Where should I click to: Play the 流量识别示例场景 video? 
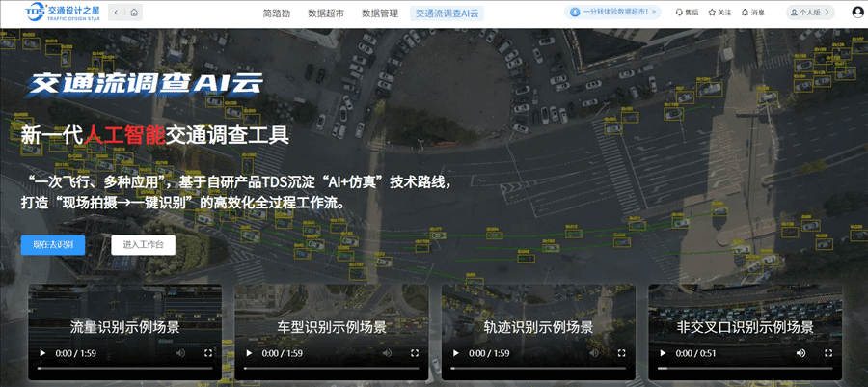pos(42,353)
